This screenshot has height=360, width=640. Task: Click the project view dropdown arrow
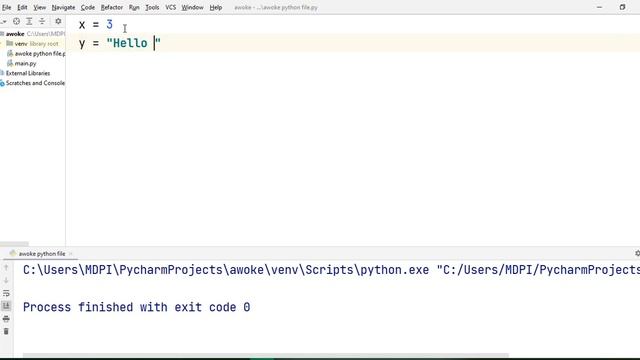click(x=4, y=21)
